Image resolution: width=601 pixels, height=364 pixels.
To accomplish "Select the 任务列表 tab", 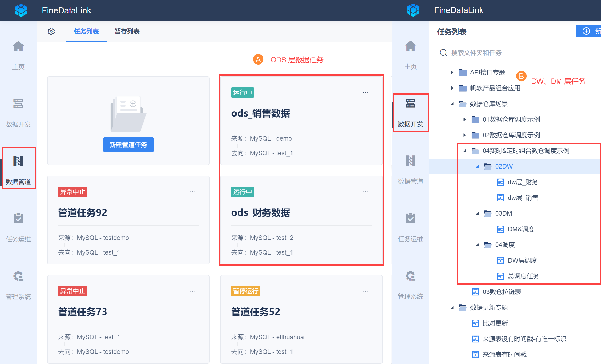I will click(86, 31).
